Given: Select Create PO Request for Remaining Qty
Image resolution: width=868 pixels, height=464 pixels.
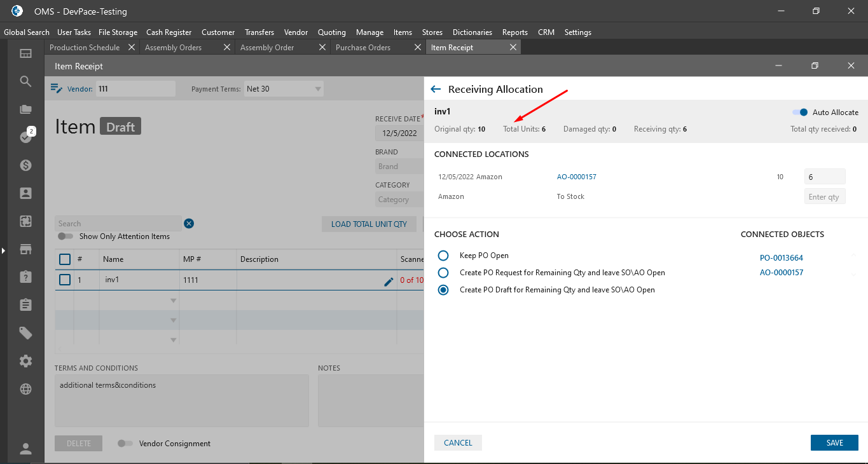Looking at the screenshot, I should point(443,273).
